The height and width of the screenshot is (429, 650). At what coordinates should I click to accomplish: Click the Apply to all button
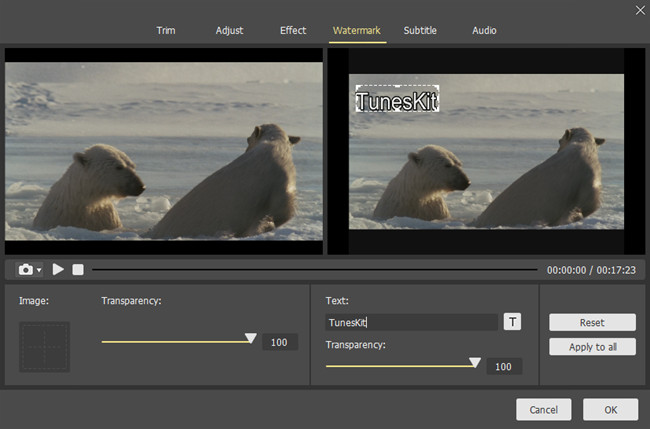[x=592, y=347]
